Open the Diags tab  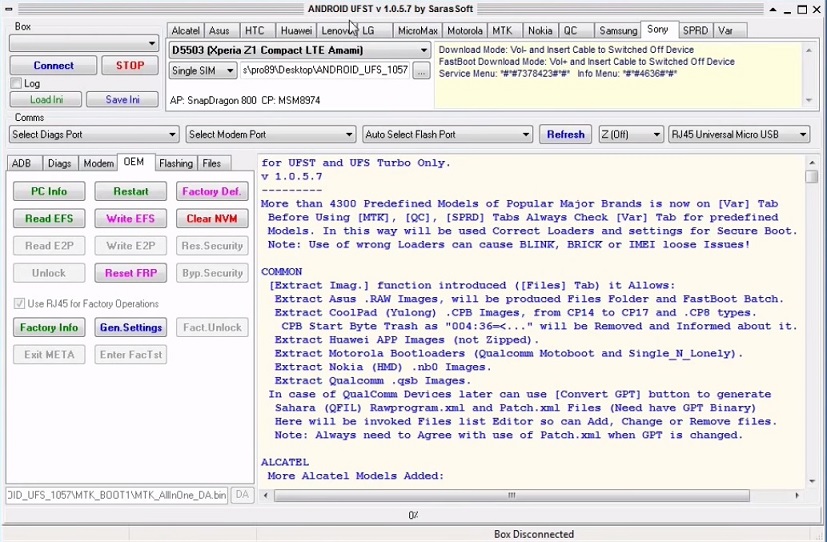coord(60,163)
